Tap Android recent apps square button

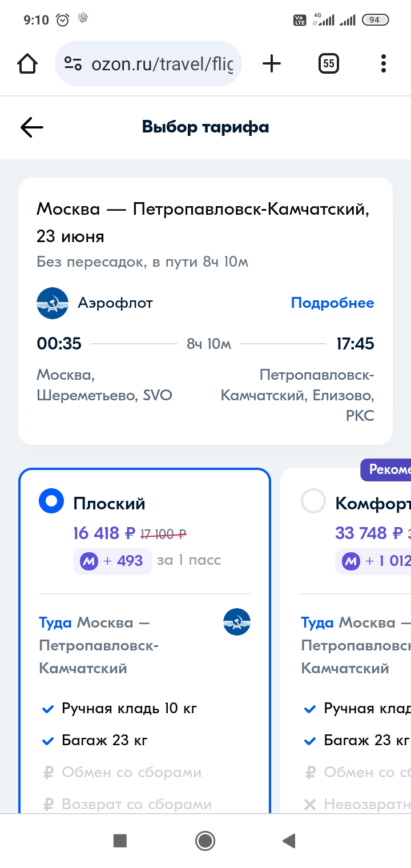(x=120, y=841)
